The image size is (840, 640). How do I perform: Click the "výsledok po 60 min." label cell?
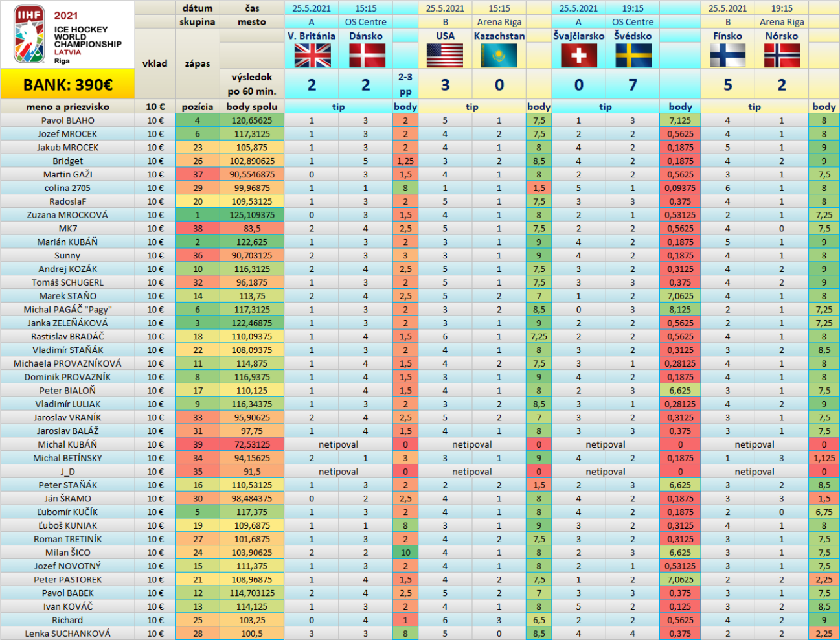[252, 84]
